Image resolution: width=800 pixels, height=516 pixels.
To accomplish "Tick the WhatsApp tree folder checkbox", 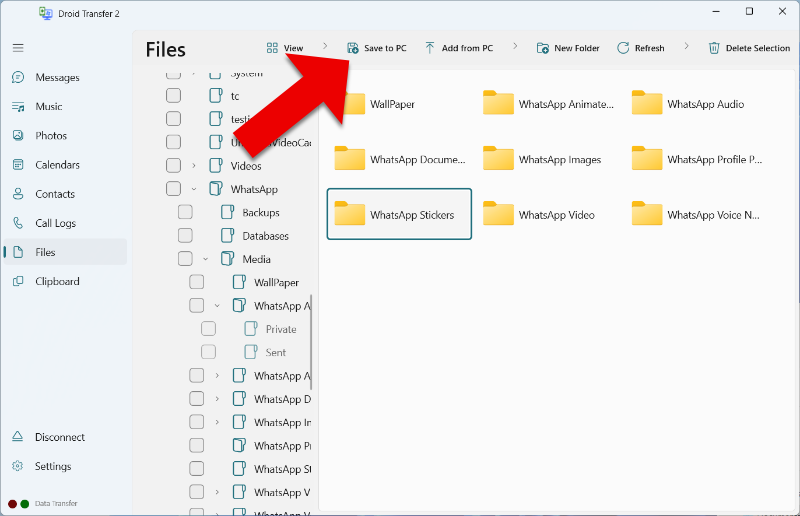I will (x=173, y=189).
